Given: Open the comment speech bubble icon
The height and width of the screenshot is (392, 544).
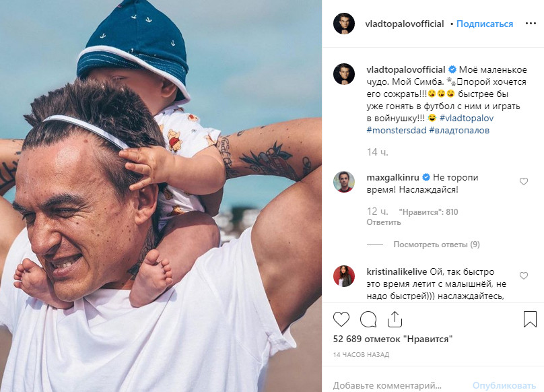Looking at the screenshot, I should coord(368,319).
